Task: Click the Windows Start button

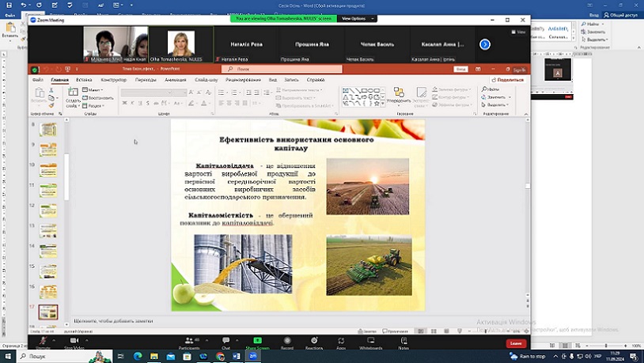Action: [8, 356]
